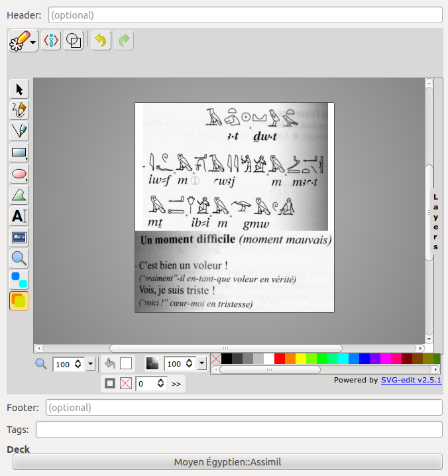Click the canvas vertical scrollbar
The width and height of the screenshot is (448, 476).
(429, 213)
